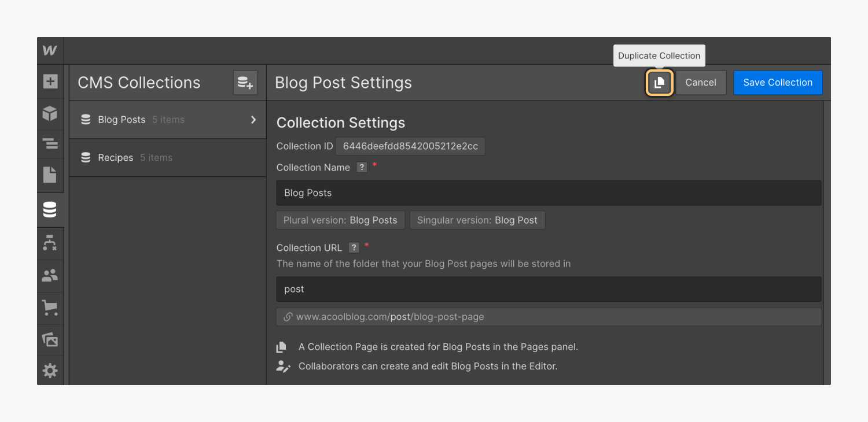Click Save Collection
The height and width of the screenshot is (422, 868).
tap(777, 83)
